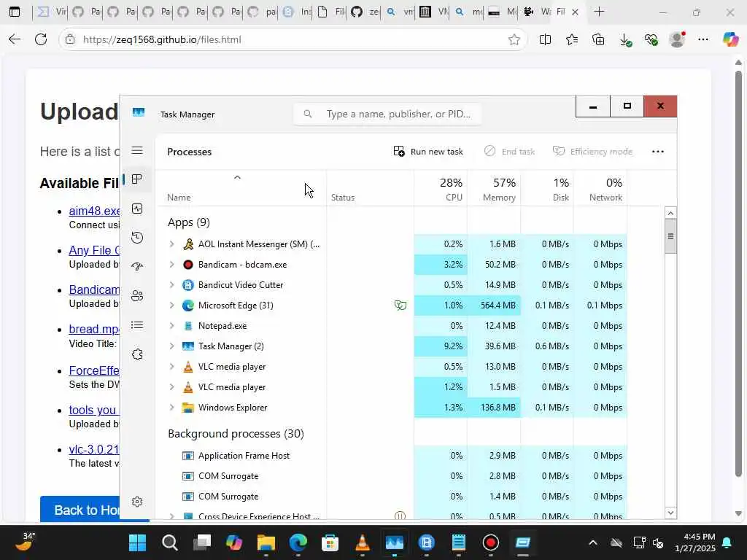
Task: Expand Cross Device Experience Host row
Action: click(172, 516)
